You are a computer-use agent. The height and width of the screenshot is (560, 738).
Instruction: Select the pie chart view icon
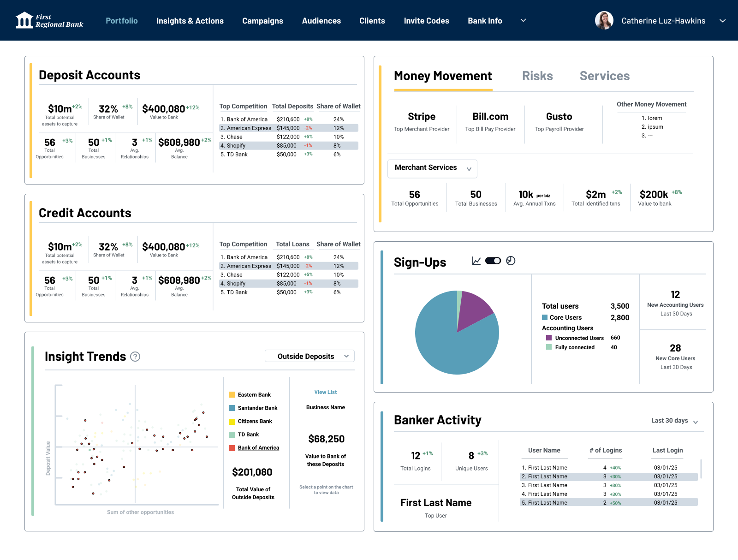[x=511, y=261]
